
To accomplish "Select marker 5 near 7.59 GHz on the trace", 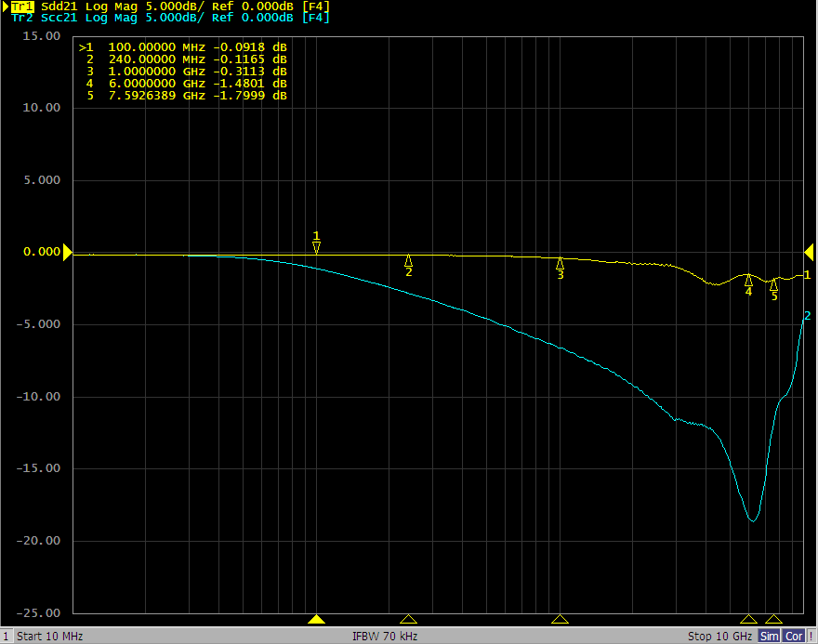I will click(x=773, y=285).
